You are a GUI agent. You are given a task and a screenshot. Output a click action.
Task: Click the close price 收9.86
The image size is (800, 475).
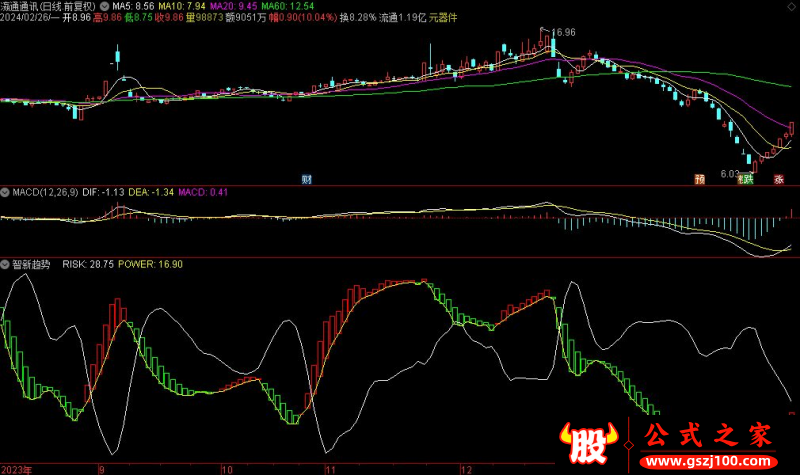169,17
